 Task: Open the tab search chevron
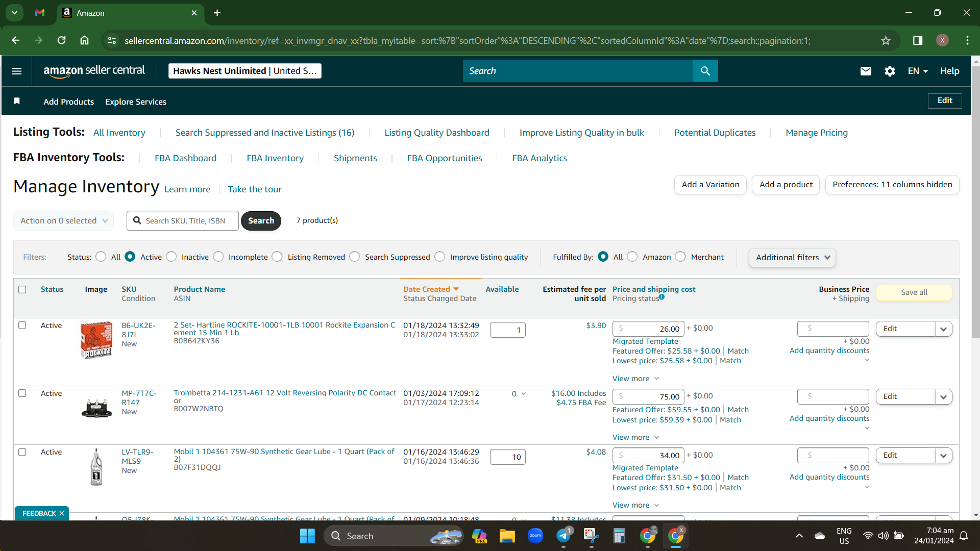[14, 13]
